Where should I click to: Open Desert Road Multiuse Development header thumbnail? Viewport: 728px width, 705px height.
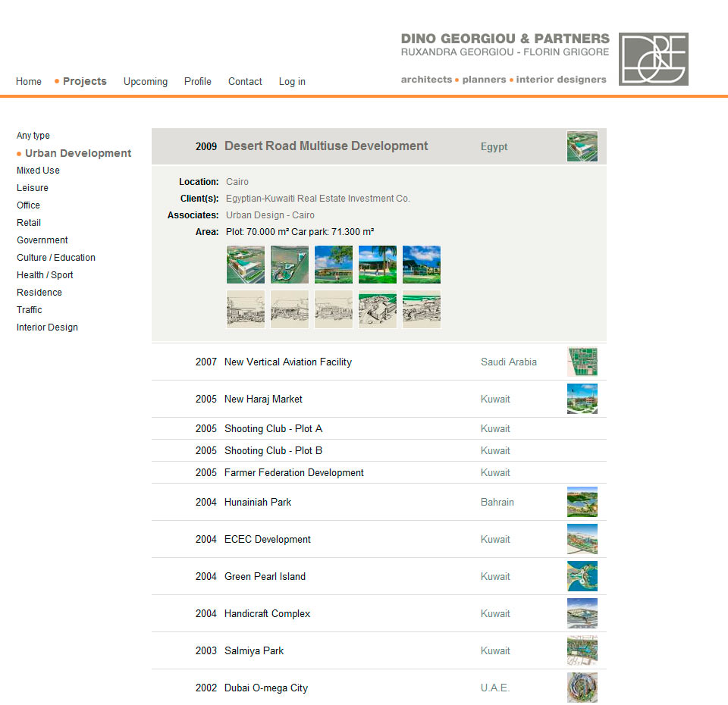pos(582,146)
